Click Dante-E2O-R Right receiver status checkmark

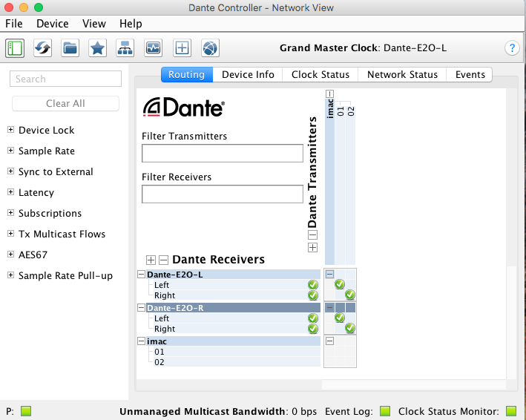point(313,329)
